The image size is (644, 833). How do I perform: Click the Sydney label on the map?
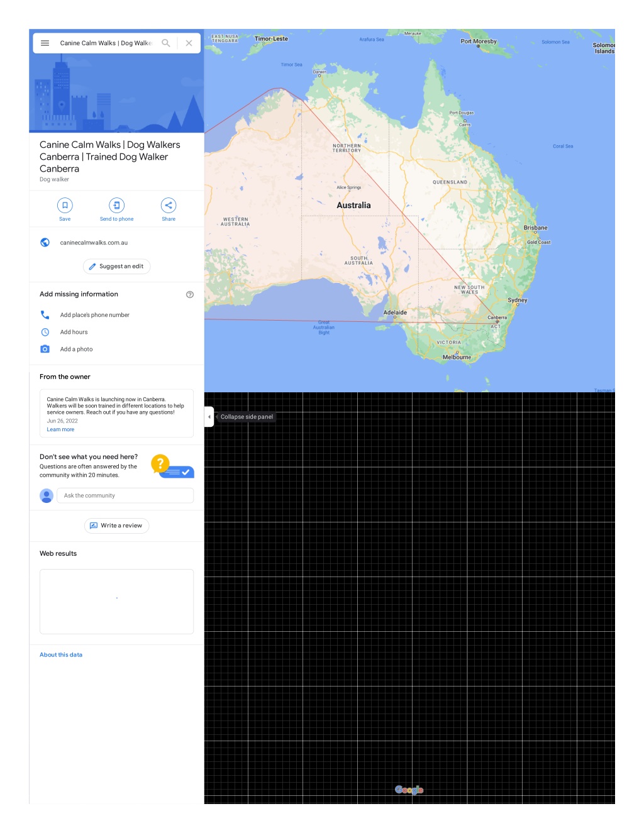click(x=518, y=300)
